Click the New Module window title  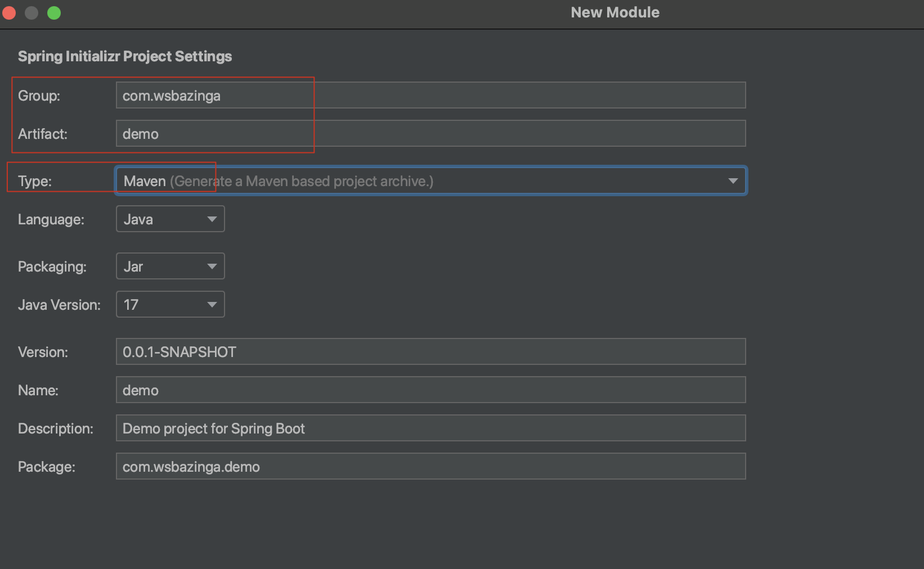pyautogui.click(x=615, y=12)
